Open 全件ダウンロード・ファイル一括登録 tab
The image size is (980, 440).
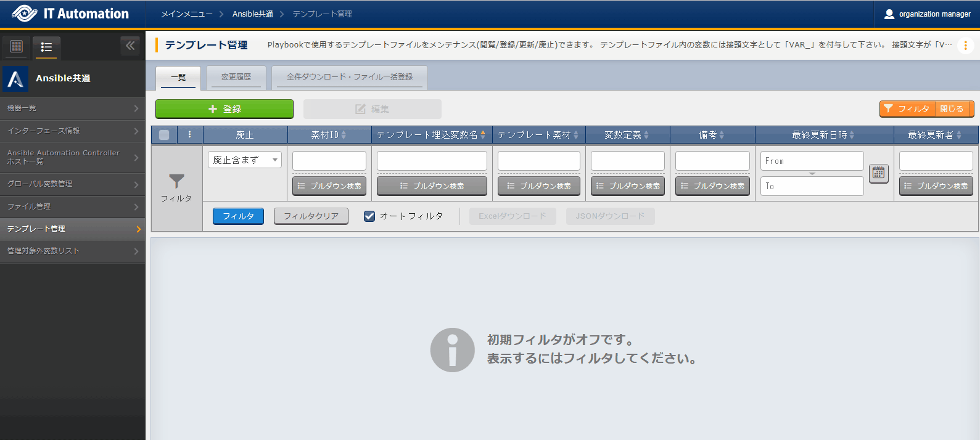pyautogui.click(x=349, y=77)
